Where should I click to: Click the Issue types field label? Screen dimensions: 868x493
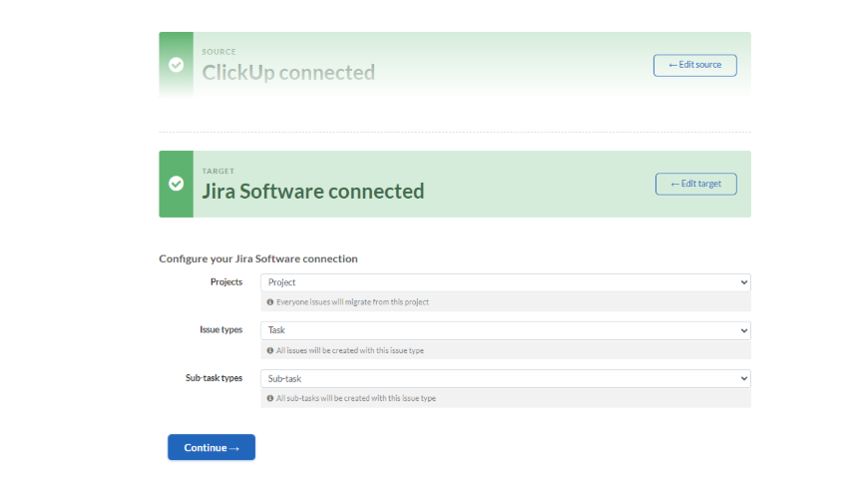pyautogui.click(x=220, y=329)
